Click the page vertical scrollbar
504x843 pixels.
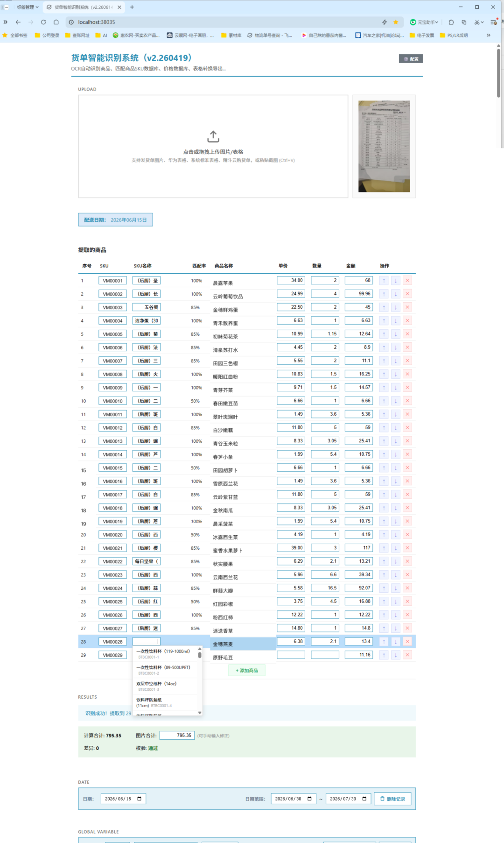coord(498,72)
